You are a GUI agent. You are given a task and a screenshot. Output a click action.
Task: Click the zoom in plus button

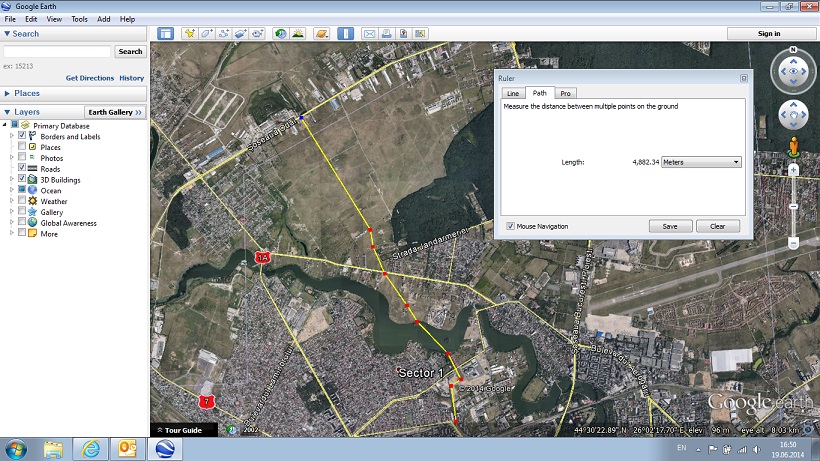(x=793, y=170)
